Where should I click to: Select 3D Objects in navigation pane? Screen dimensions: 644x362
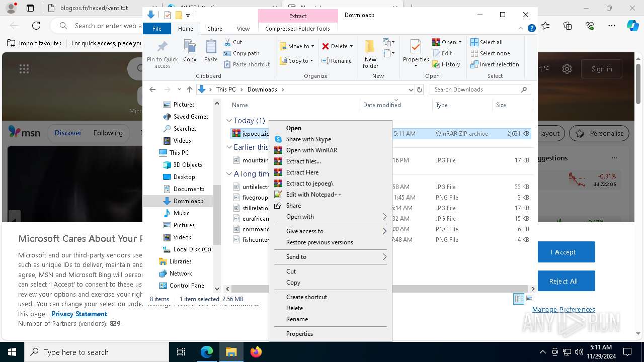point(182,165)
